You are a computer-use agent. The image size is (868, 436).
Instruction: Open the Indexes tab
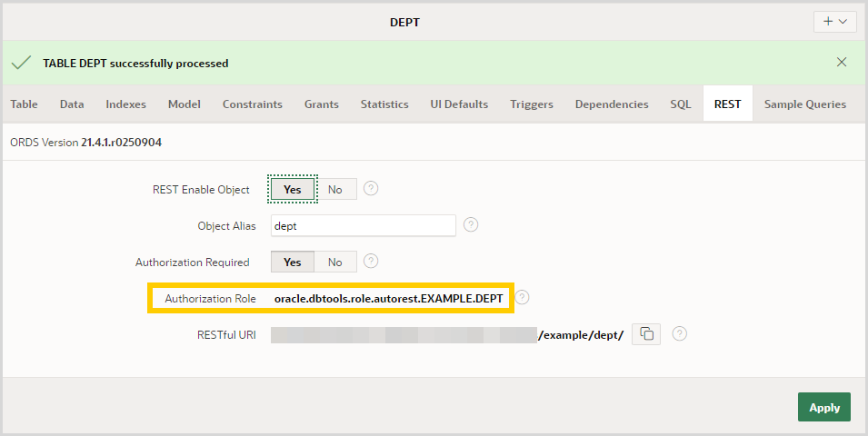coord(125,104)
